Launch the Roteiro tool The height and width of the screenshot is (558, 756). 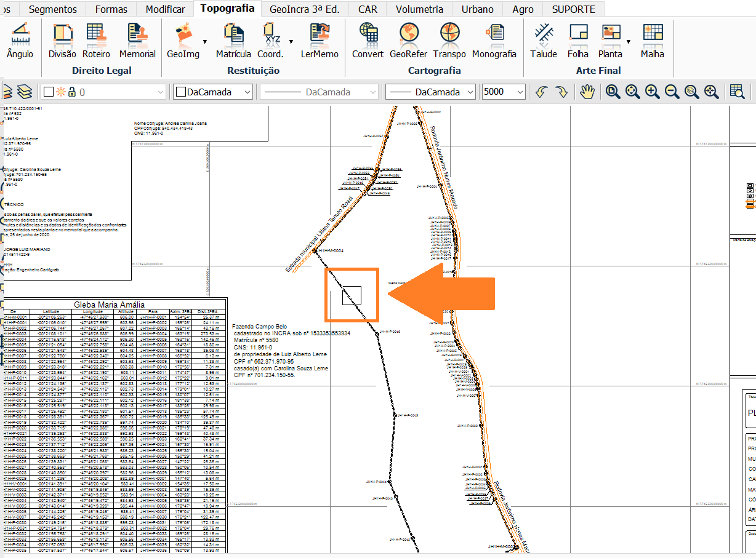point(96,41)
